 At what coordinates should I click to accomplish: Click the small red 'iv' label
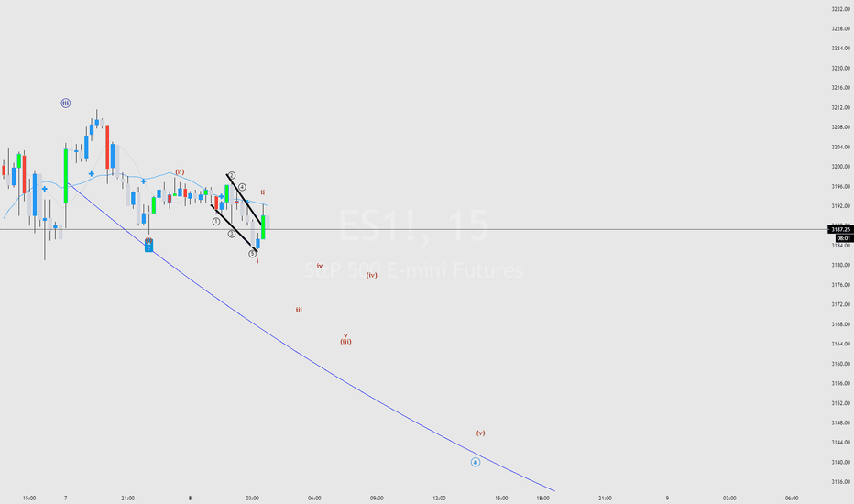click(x=320, y=266)
